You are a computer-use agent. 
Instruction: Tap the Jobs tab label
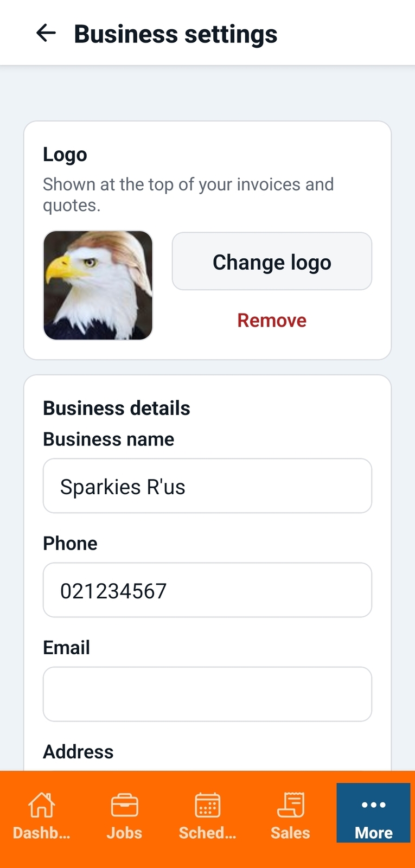(x=124, y=833)
